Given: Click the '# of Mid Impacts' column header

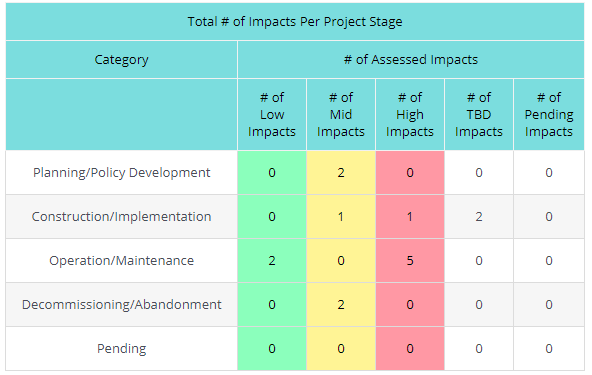Looking at the screenshot, I should pos(341,114).
